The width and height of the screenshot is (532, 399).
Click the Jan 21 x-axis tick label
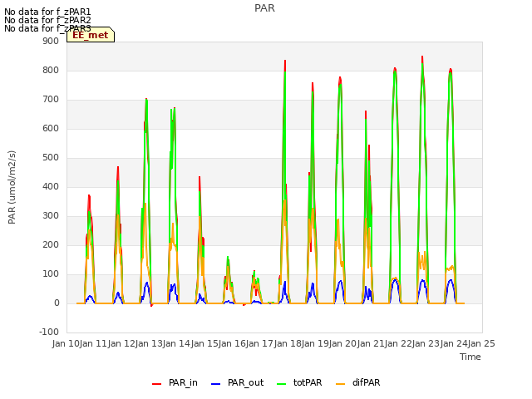pos(371,343)
